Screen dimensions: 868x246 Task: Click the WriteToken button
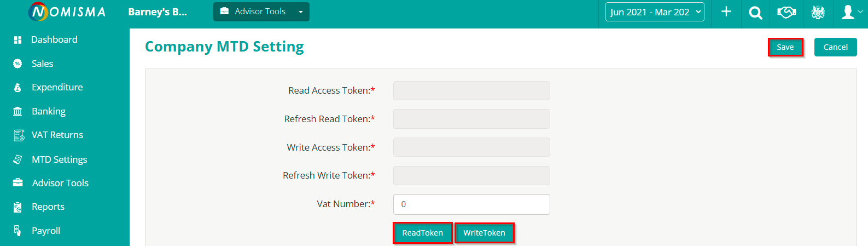[x=484, y=233]
